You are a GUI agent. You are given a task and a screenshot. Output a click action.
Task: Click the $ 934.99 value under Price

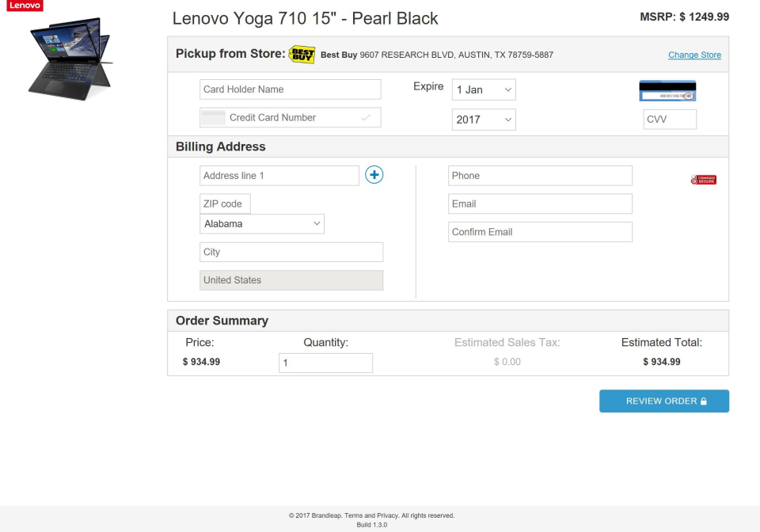pos(201,362)
